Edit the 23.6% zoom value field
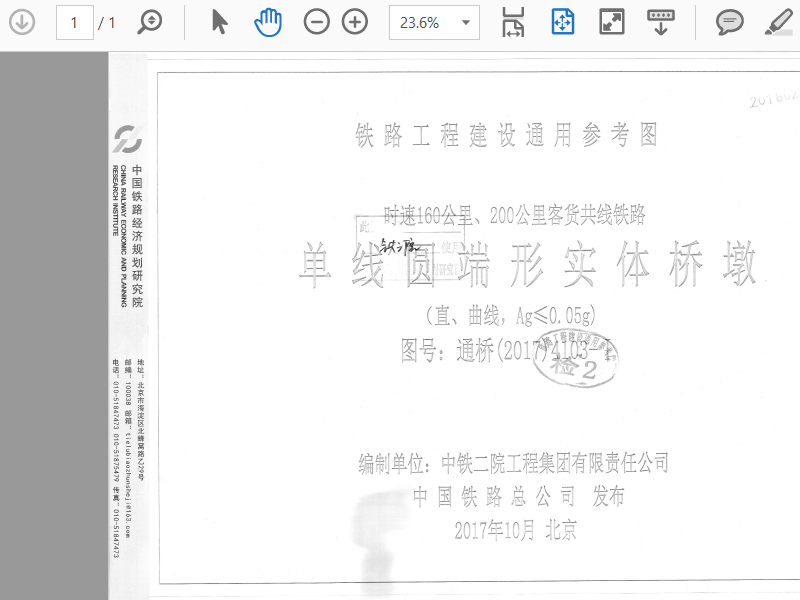The image size is (800, 600). point(420,22)
